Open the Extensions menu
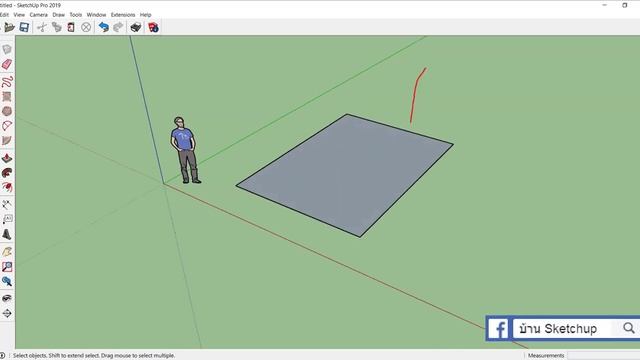 123,15
